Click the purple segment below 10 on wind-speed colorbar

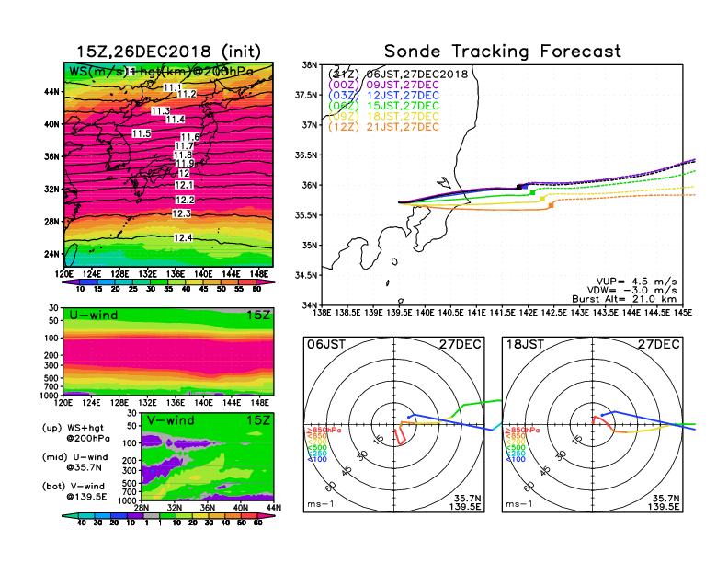coord(71,281)
